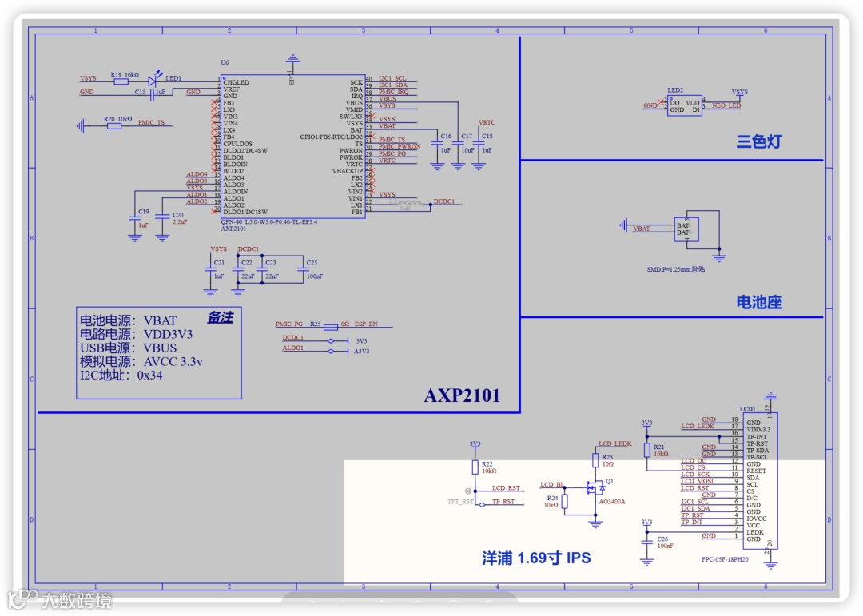Screen dimensions: 863x616
Task: Click the TP_RST label next to TFT_RST
Action: 503,502
